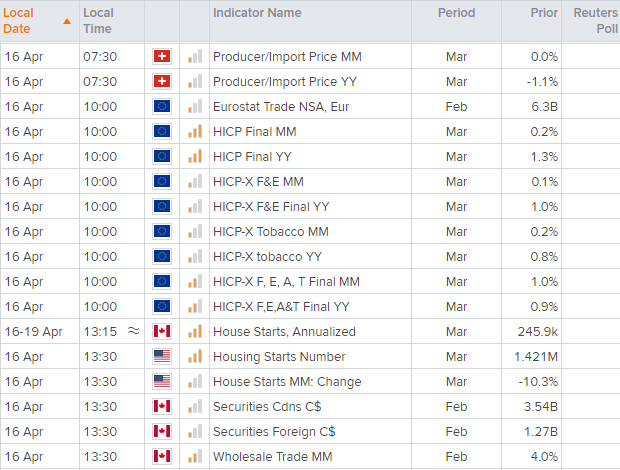Click US flag icon for Housing Starts Number

click(x=161, y=357)
